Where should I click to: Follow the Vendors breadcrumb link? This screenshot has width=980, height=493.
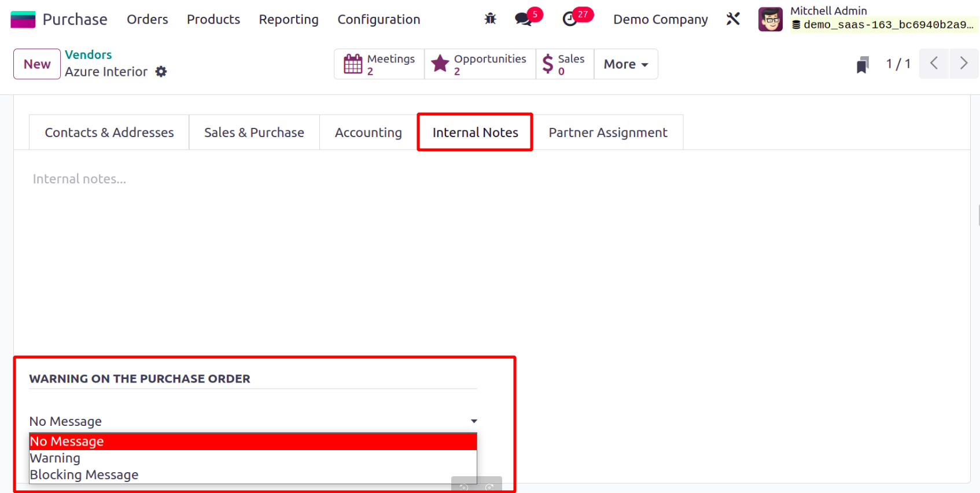tap(89, 55)
